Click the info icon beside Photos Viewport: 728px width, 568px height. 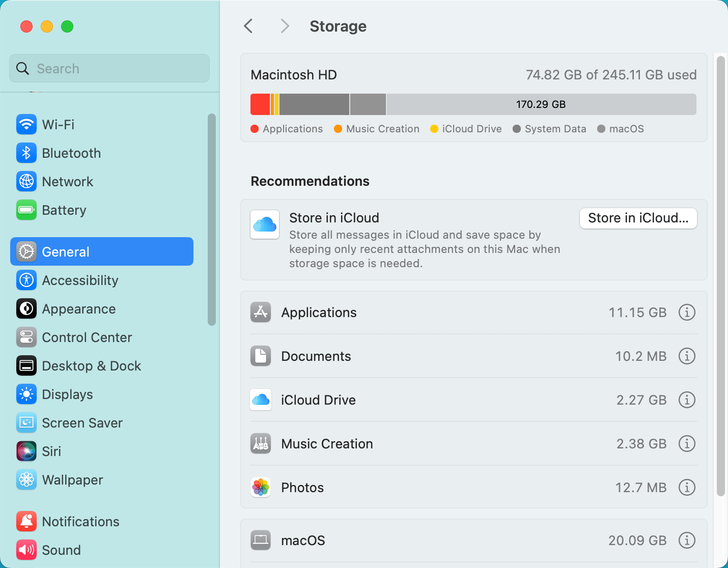(x=687, y=488)
